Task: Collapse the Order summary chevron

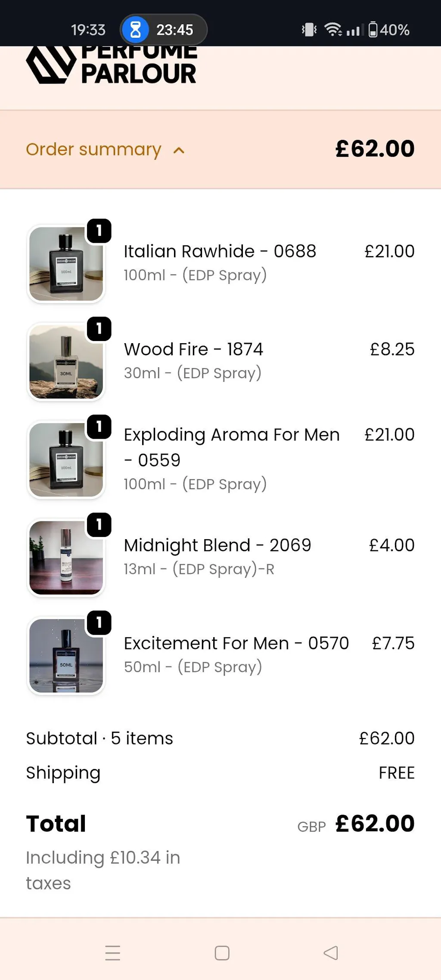Action: 179,150
